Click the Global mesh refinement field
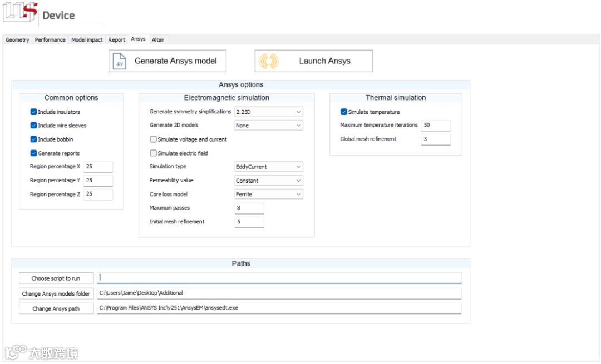 436,139
